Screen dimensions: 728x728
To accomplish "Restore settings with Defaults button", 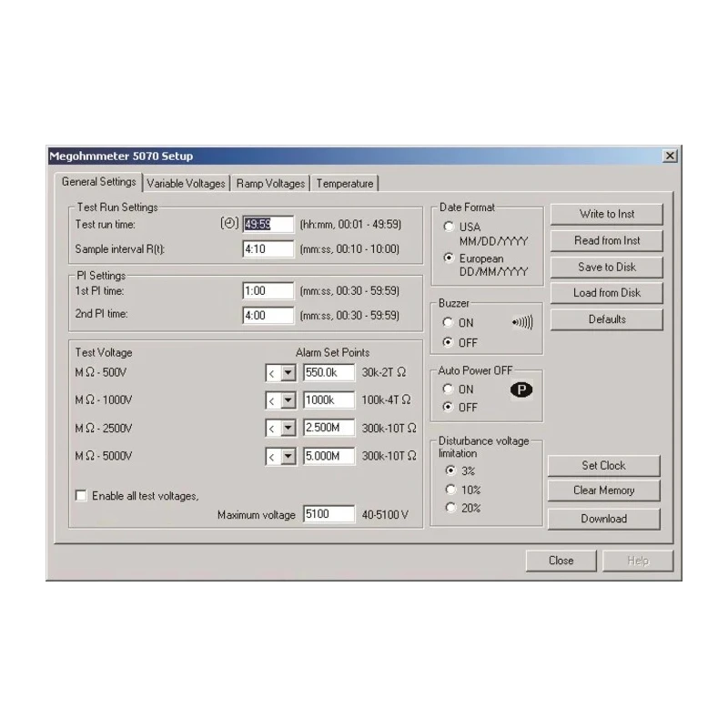I will click(x=606, y=319).
